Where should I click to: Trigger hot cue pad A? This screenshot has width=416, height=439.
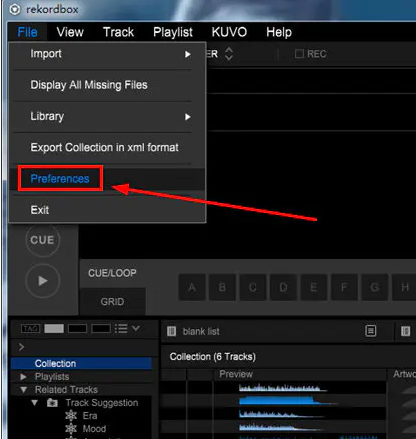[x=192, y=287]
